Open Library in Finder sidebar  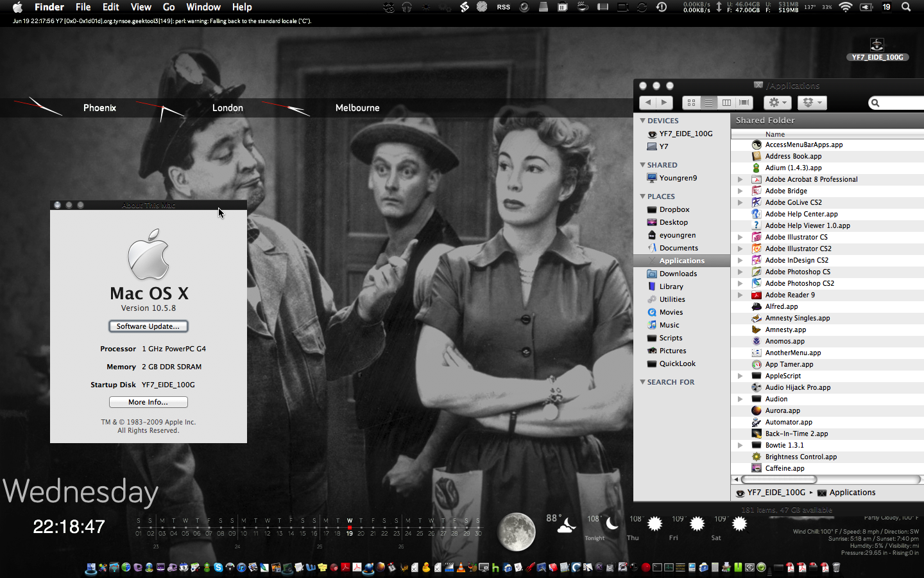tap(681, 286)
